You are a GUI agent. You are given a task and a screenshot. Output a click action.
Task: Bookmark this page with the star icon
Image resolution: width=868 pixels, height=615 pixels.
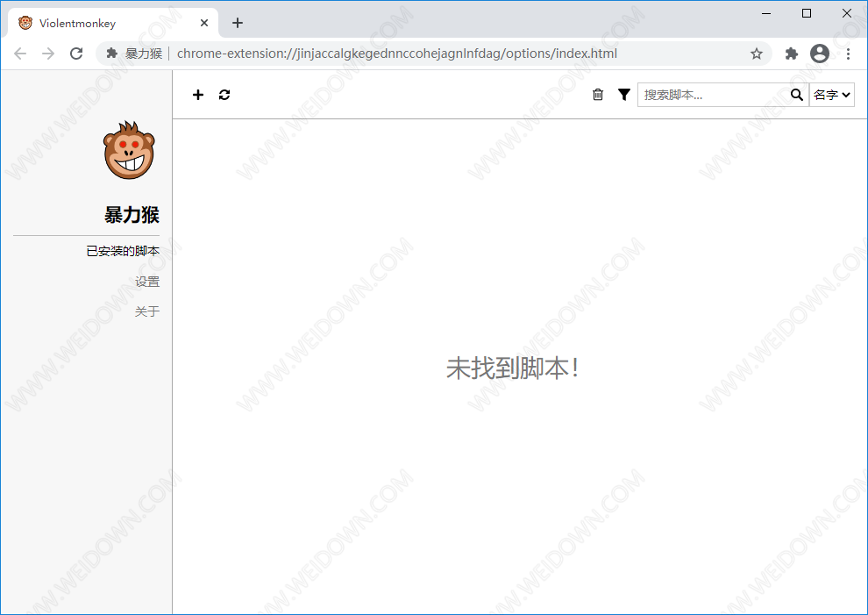(x=756, y=54)
